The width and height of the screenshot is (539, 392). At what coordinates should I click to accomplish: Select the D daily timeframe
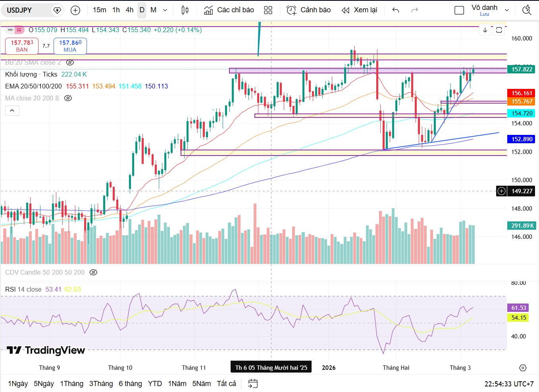[x=142, y=10]
